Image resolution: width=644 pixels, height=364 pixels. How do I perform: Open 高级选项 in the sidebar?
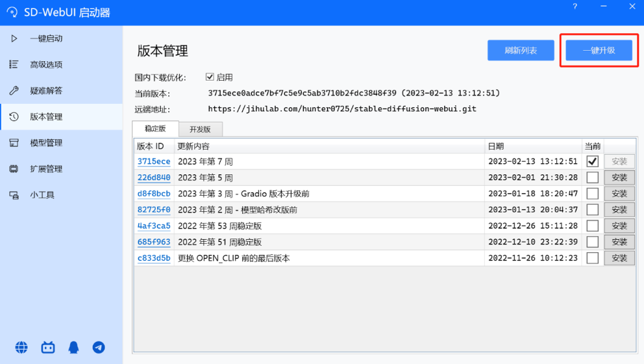point(61,64)
